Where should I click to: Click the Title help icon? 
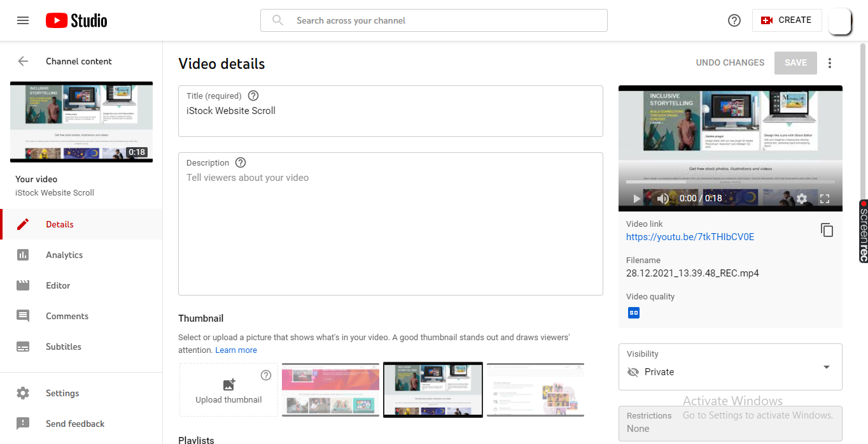253,96
